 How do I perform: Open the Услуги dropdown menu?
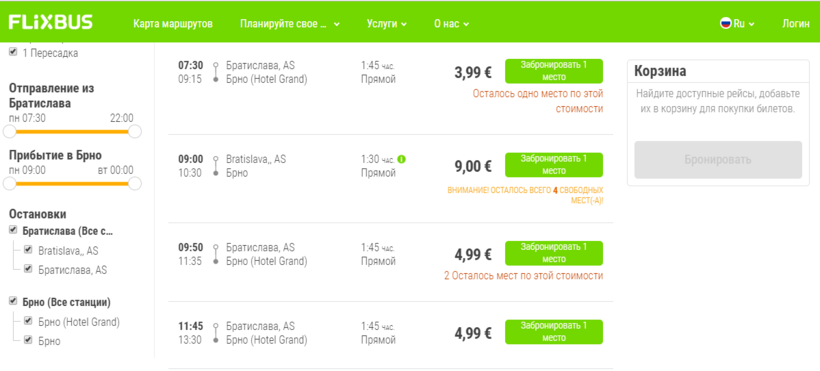[386, 24]
